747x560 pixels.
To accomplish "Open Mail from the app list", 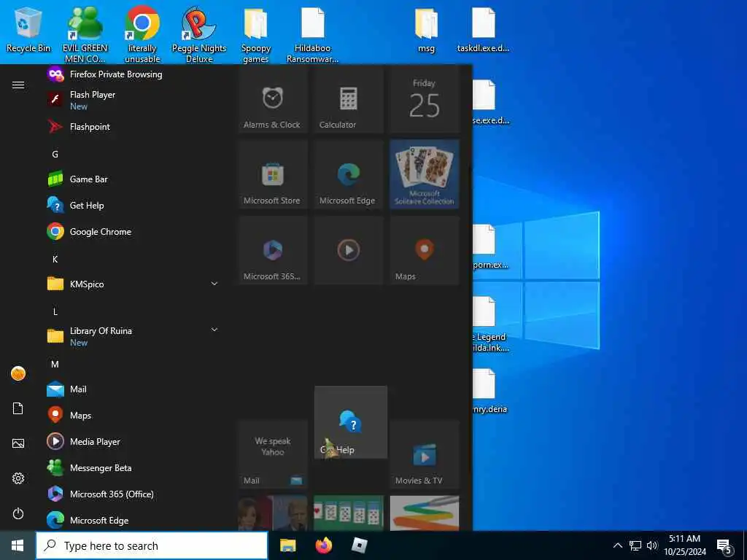I will click(132, 389).
